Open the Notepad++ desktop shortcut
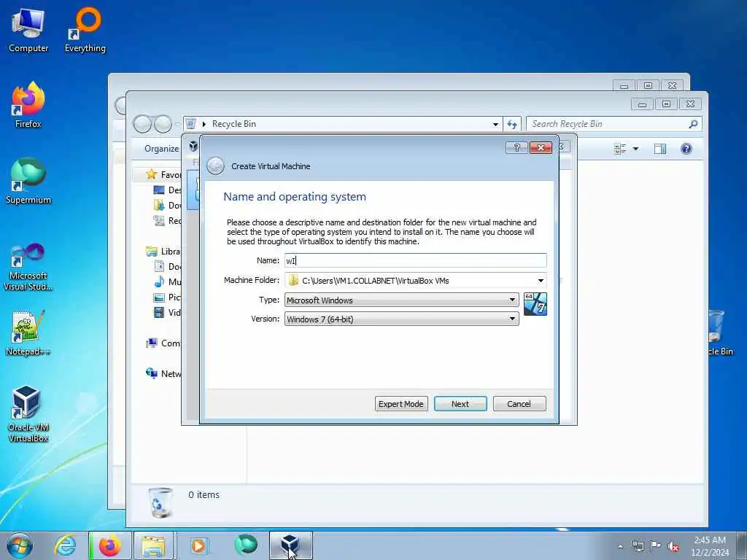 pyautogui.click(x=28, y=333)
